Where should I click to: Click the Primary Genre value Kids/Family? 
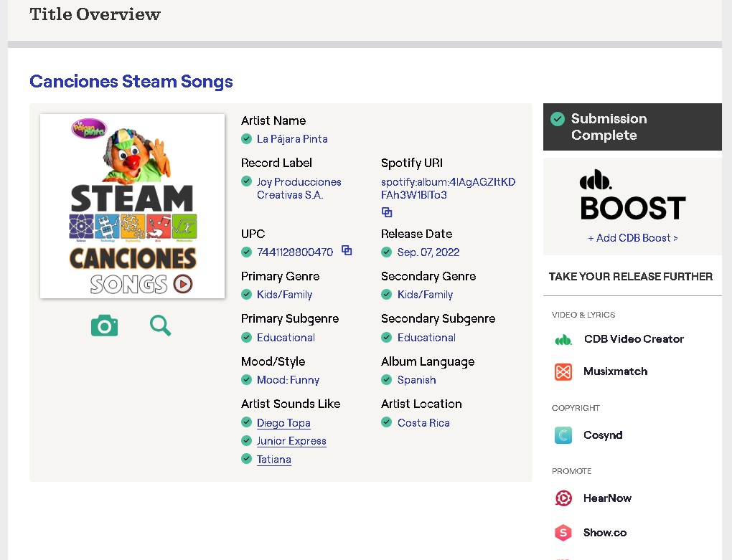pos(285,295)
